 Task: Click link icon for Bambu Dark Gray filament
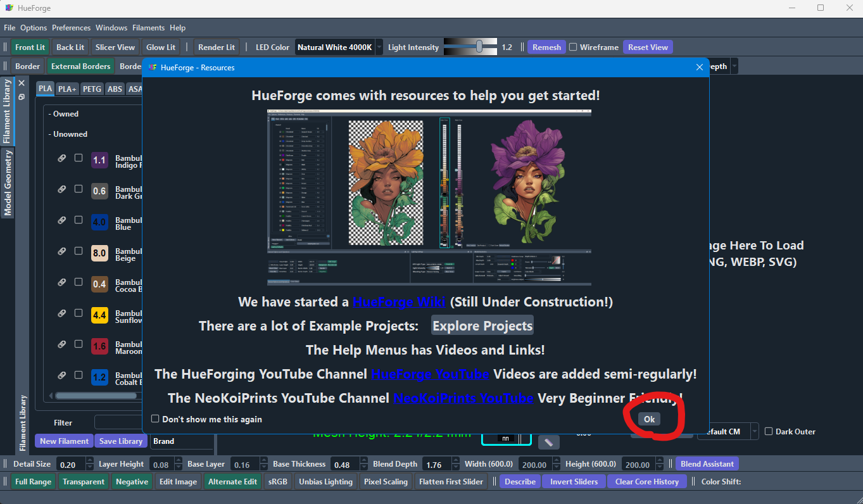pos(62,189)
